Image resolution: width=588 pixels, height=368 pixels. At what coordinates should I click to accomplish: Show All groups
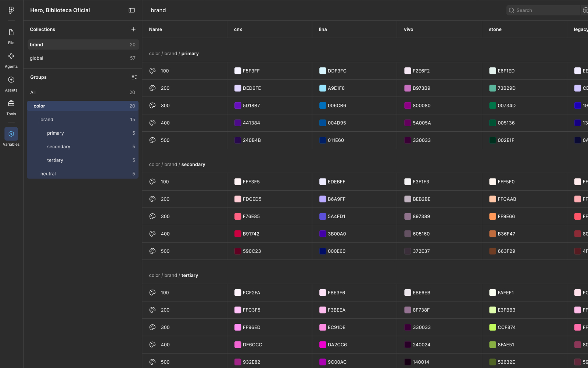coord(83,92)
